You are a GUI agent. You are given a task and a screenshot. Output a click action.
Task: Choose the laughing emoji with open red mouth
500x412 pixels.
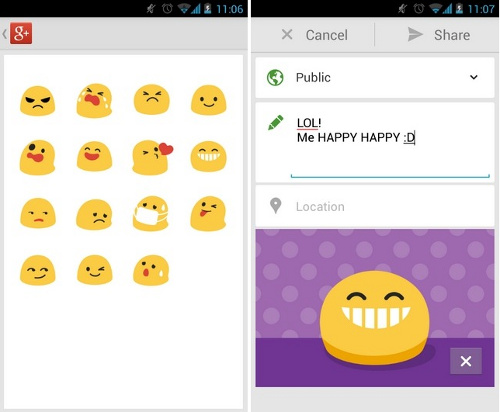94,156
